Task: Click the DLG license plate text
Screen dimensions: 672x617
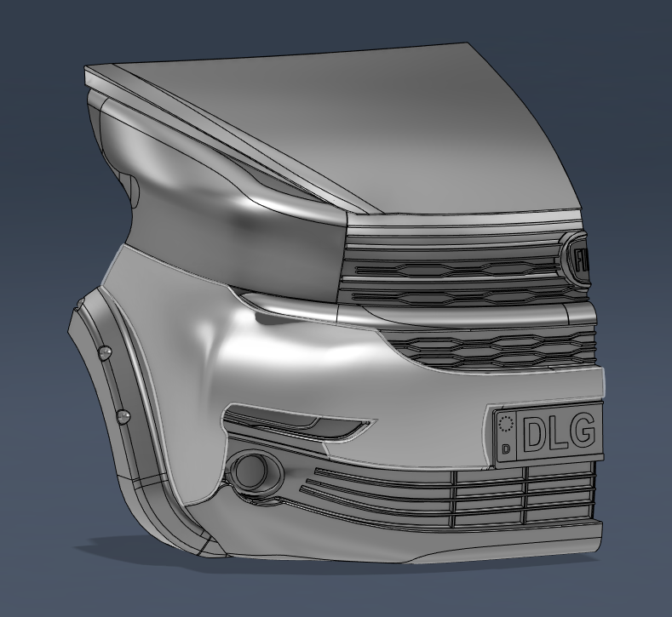Action: coord(558,433)
